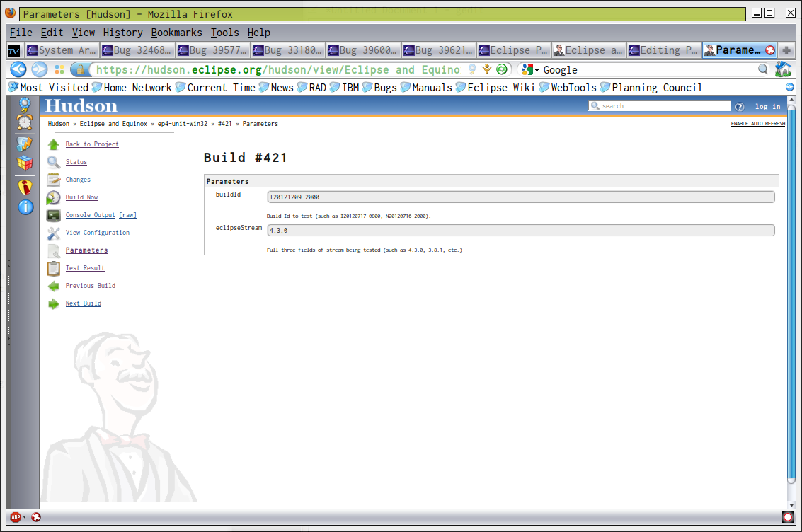Click the Console Output terminal icon
The width and height of the screenshot is (802, 532).
pos(53,215)
